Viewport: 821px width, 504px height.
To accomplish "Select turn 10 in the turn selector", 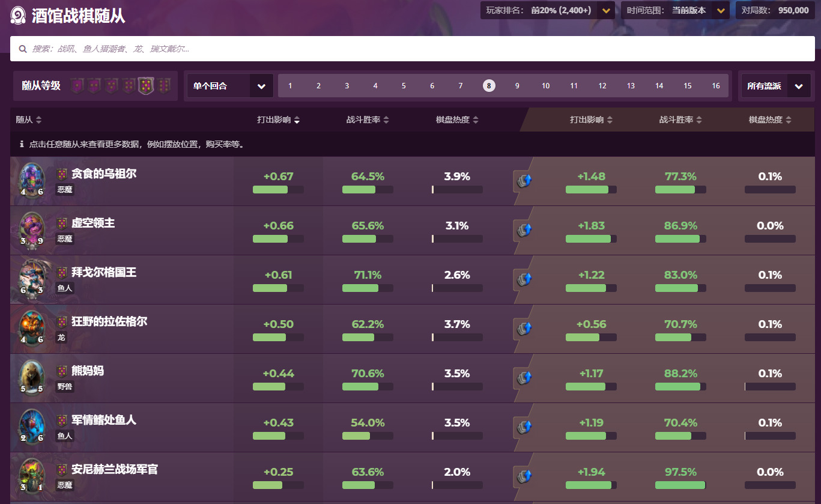I will coord(545,86).
